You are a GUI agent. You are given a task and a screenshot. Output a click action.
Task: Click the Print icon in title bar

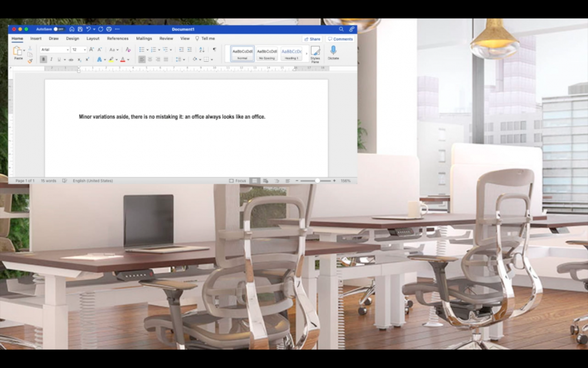pos(109,29)
